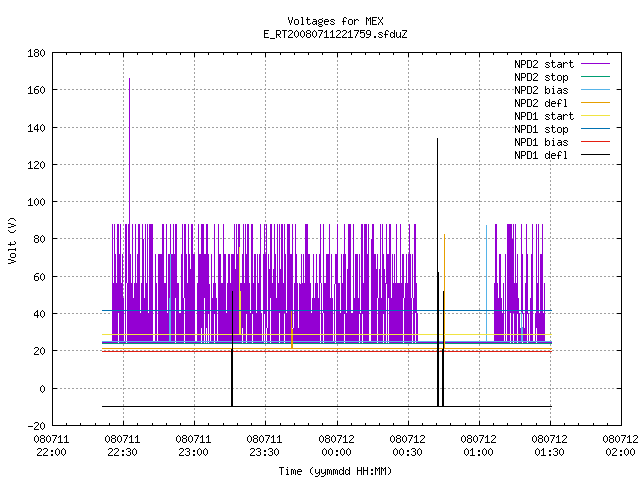
Task: Click the green NPD2 stop legend line
Action: point(595,77)
